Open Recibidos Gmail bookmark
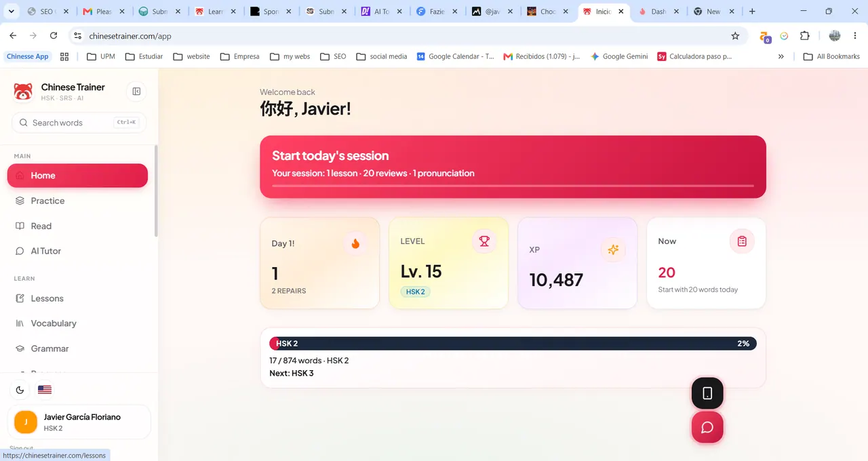 (x=542, y=56)
